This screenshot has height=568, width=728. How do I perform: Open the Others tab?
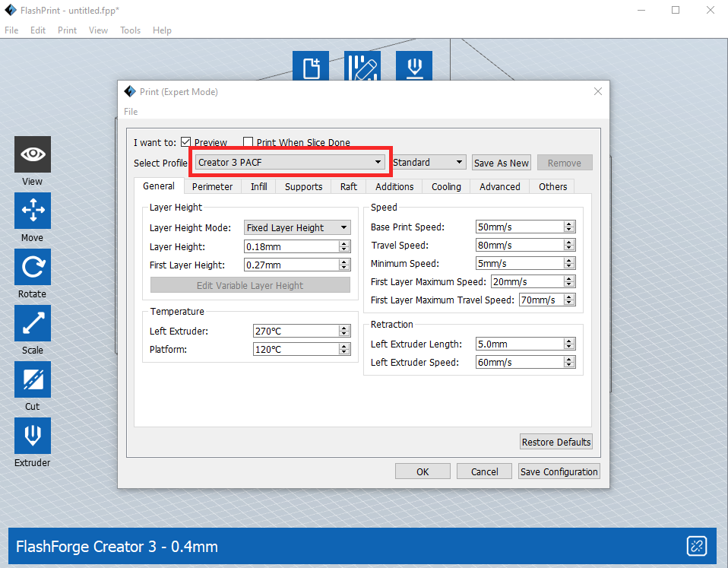coord(552,187)
